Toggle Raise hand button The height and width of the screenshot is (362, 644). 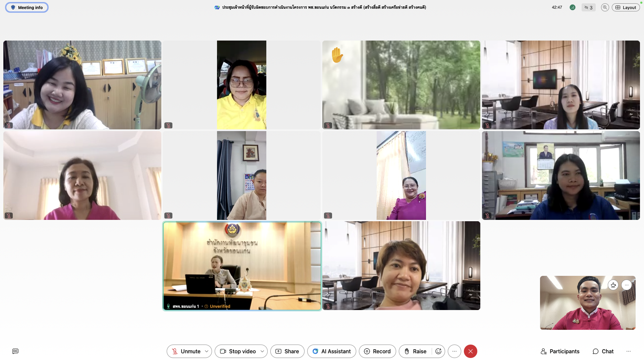tap(415, 351)
